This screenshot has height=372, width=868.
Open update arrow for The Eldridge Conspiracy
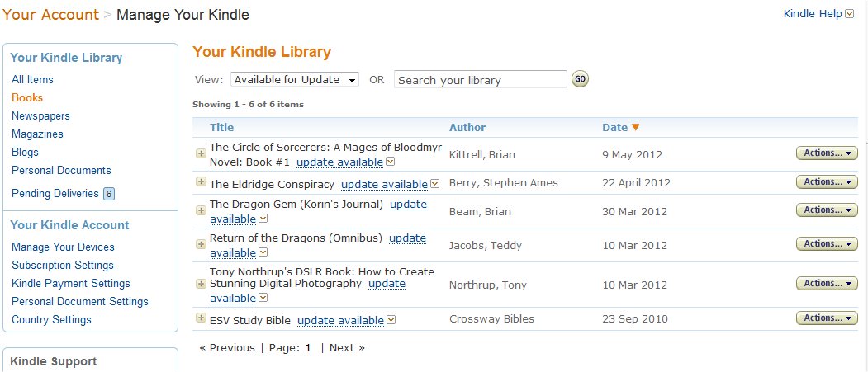[x=434, y=184]
